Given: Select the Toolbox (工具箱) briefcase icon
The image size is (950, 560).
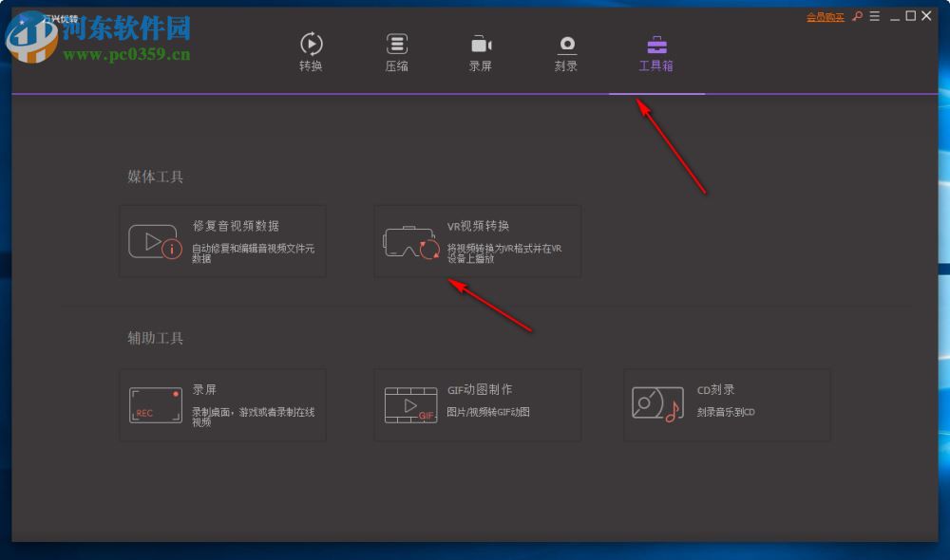Looking at the screenshot, I should (656, 42).
